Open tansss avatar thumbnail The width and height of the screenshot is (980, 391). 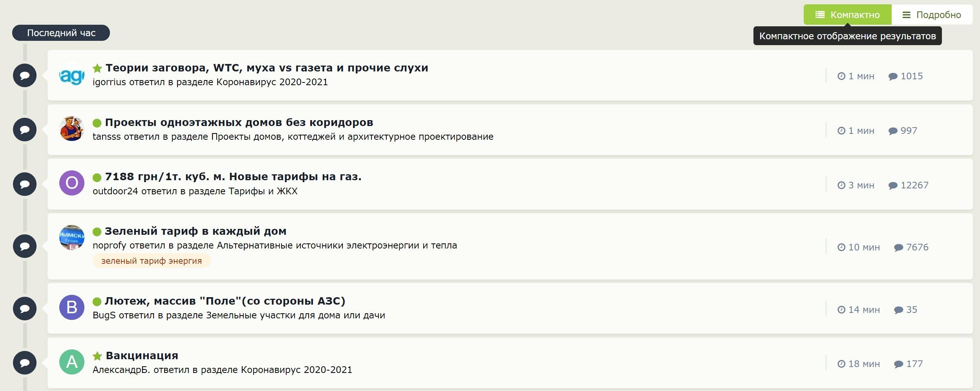(x=72, y=129)
